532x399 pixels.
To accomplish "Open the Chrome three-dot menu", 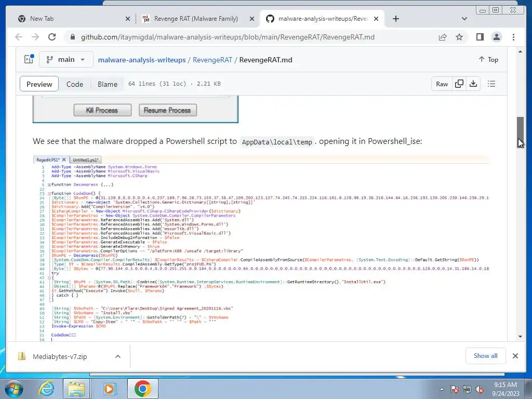I will point(513,37).
